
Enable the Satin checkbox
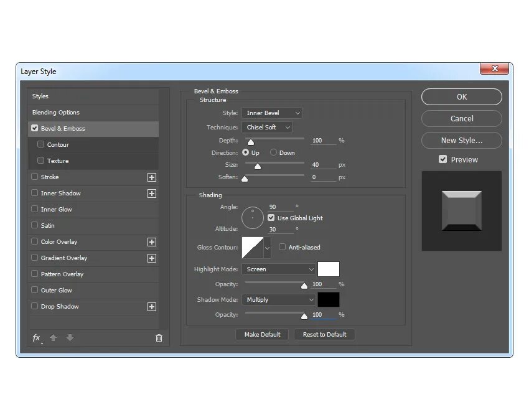click(34, 225)
